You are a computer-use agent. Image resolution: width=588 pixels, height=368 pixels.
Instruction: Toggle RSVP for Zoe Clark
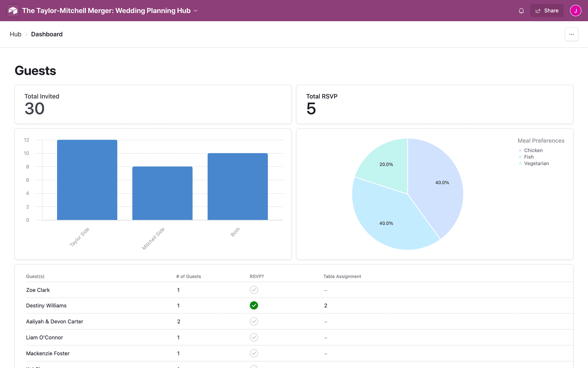[x=254, y=290]
